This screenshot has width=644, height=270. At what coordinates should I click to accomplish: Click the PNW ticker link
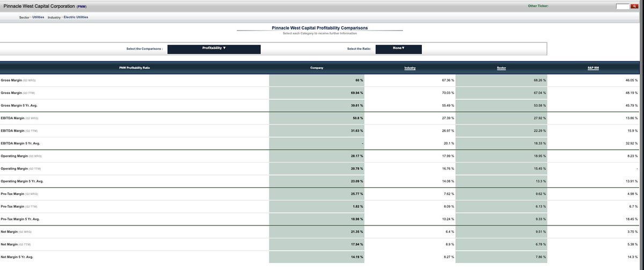(x=81, y=6)
